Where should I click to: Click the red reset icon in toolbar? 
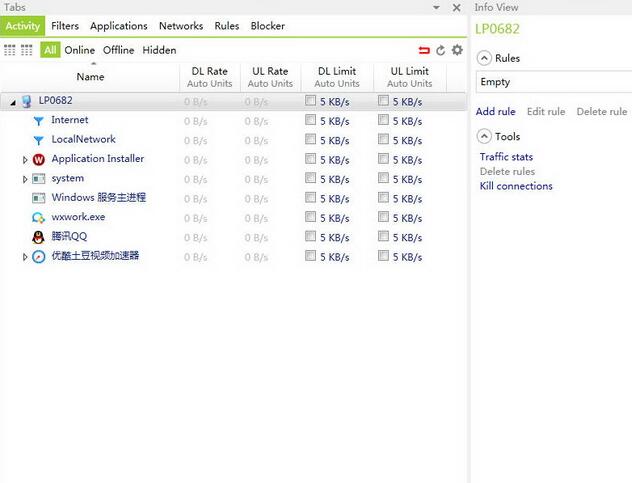[424, 50]
